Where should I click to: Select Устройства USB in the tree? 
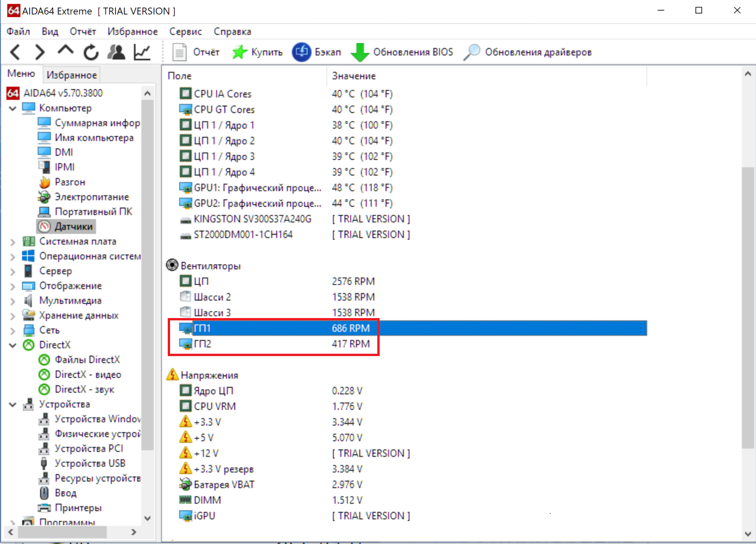(x=82, y=463)
